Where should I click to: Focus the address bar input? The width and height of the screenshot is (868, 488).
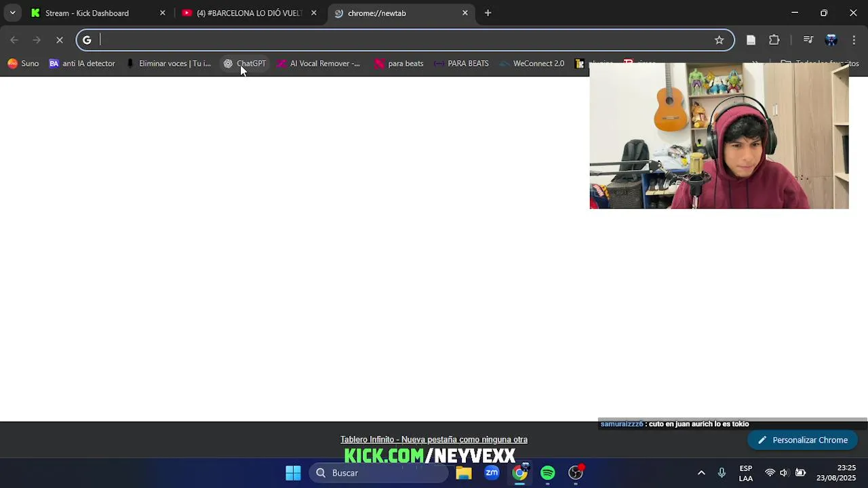(x=403, y=40)
